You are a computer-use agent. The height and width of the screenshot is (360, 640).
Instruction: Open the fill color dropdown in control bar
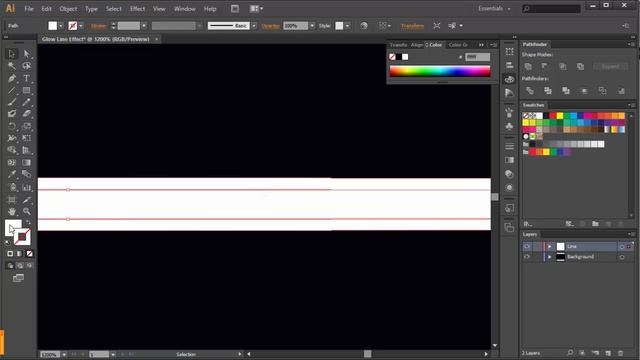coord(60,26)
